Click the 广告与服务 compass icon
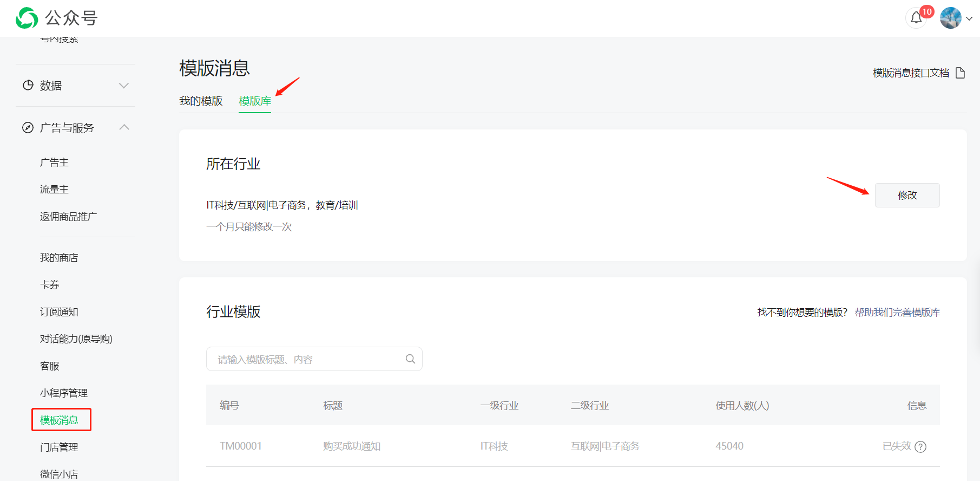The image size is (980, 481). click(x=28, y=128)
